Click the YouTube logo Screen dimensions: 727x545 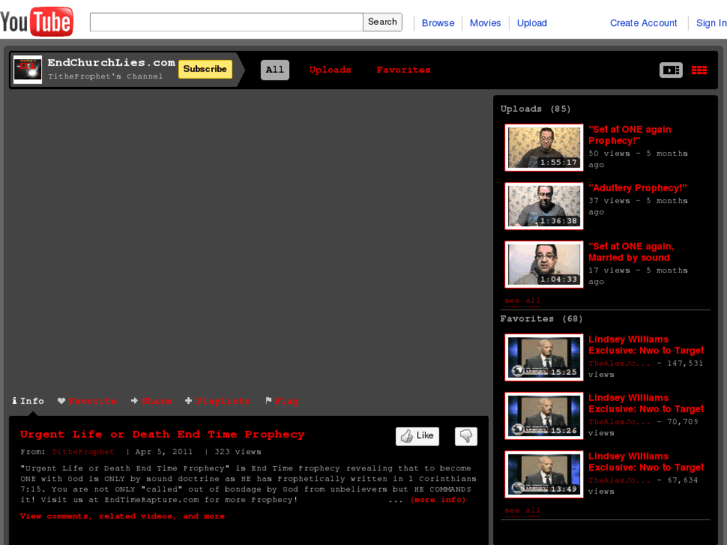tap(37, 21)
